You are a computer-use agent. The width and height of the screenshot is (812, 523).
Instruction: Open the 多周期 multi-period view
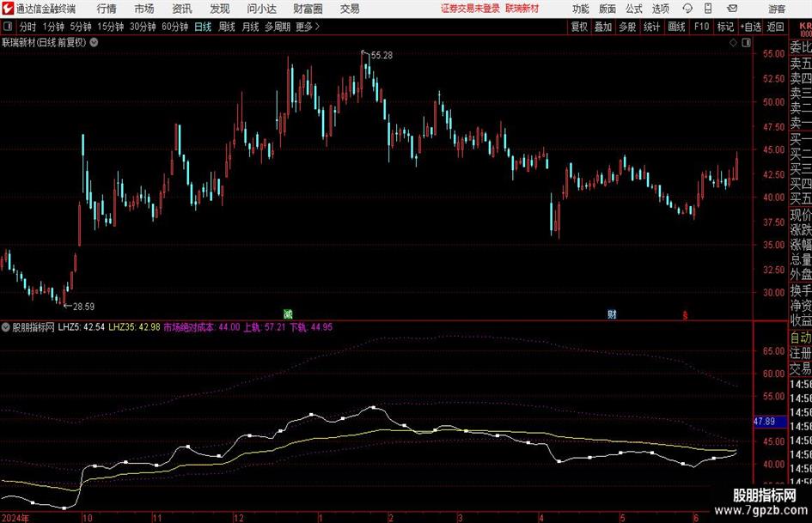tap(278, 27)
